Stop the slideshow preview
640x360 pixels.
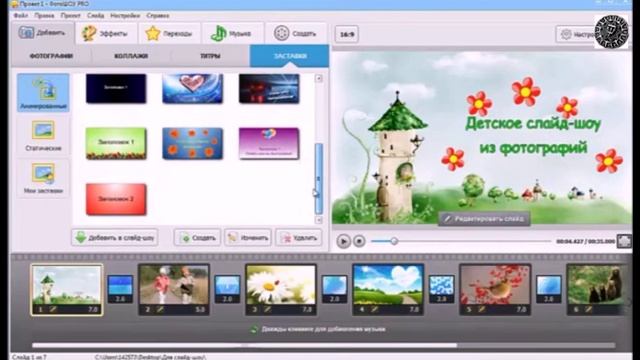pyautogui.click(x=359, y=241)
